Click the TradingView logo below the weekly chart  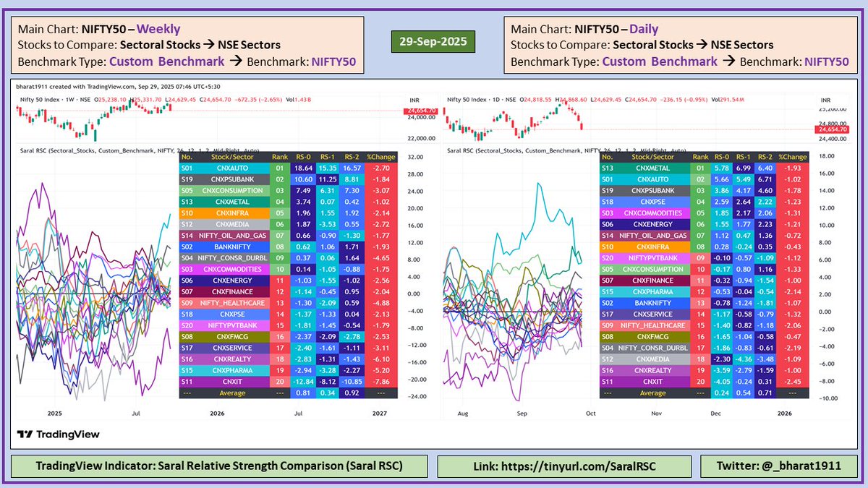coord(59,435)
